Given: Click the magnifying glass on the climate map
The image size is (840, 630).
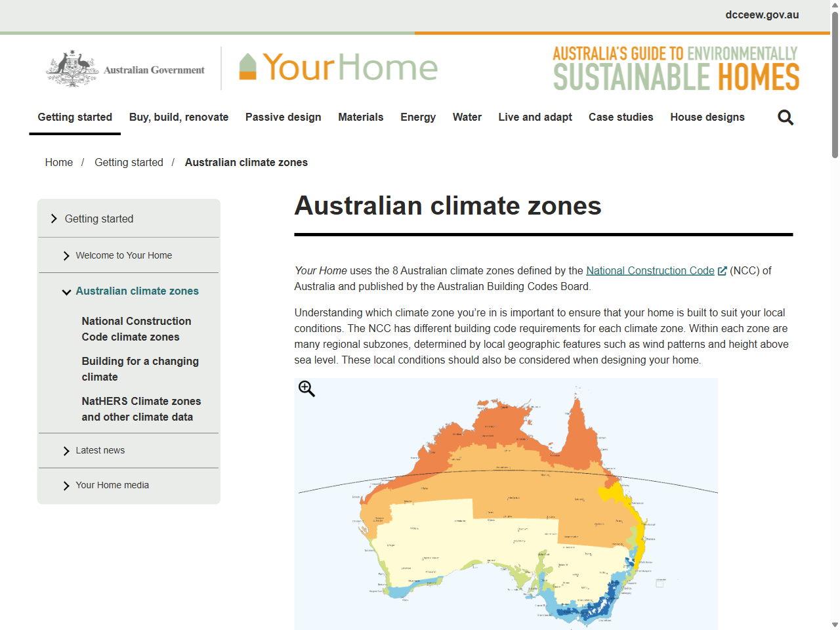Looking at the screenshot, I should [306, 388].
